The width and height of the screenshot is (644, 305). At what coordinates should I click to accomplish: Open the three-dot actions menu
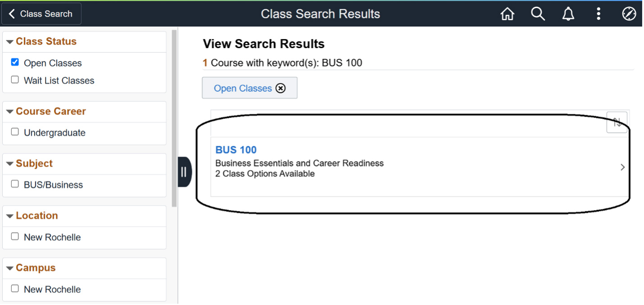[598, 14]
